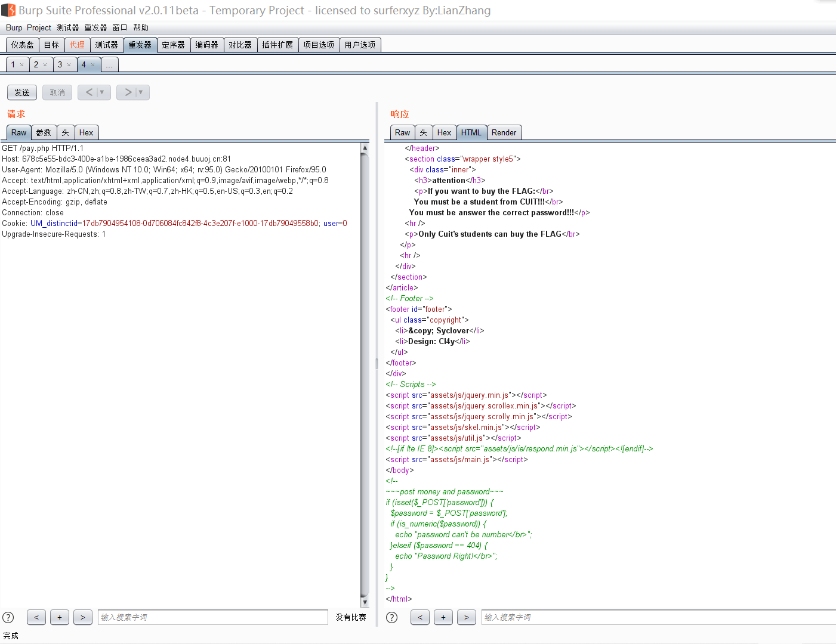Select the request Raw view tab

19,132
